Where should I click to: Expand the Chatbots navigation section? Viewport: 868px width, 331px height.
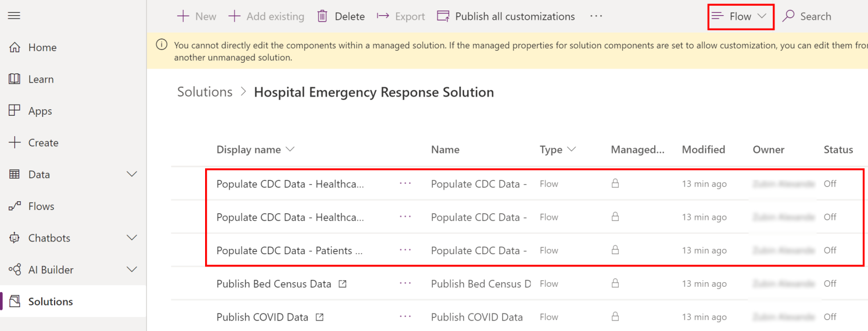point(132,238)
